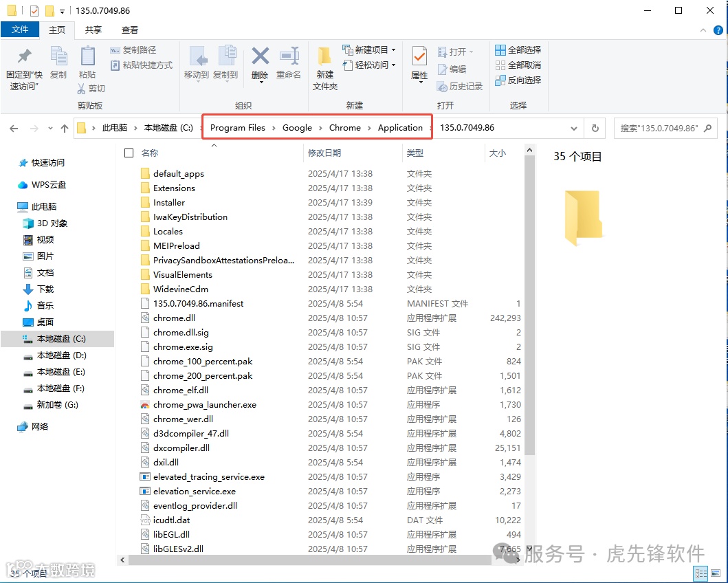Select 3D 对象 in the sidebar

tap(45, 223)
